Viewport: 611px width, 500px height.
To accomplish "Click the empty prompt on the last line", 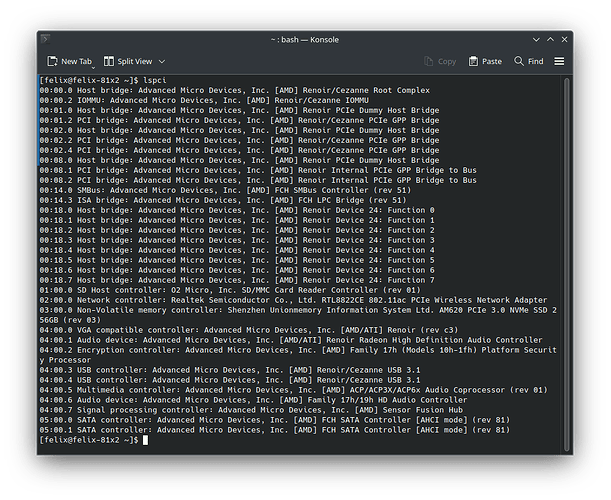I will [147, 440].
